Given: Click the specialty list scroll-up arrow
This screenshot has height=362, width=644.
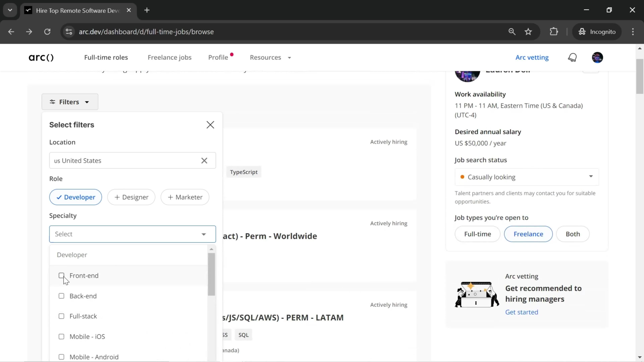Looking at the screenshot, I should (211, 249).
